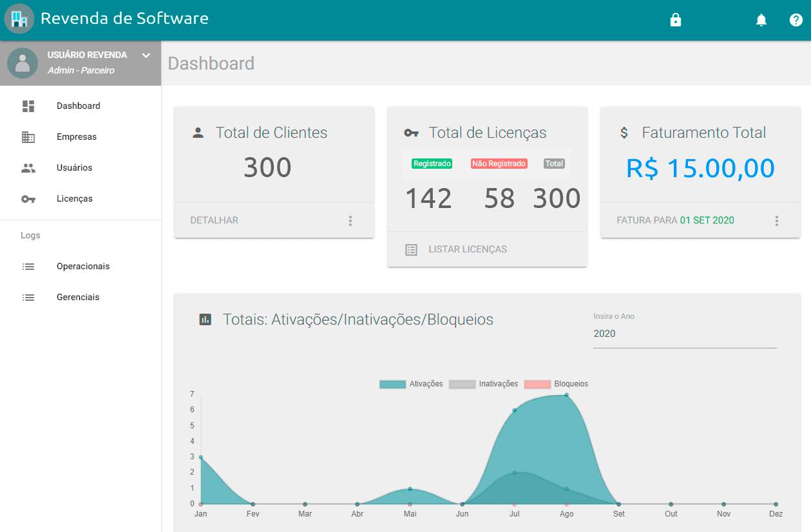This screenshot has height=532, width=811.
Task: Open Operacionais logs menu item
Action: (81, 267)
